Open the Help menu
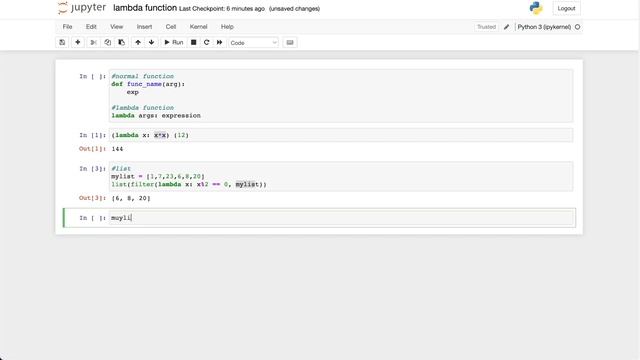The image size is (640, 360). [227, 27]
